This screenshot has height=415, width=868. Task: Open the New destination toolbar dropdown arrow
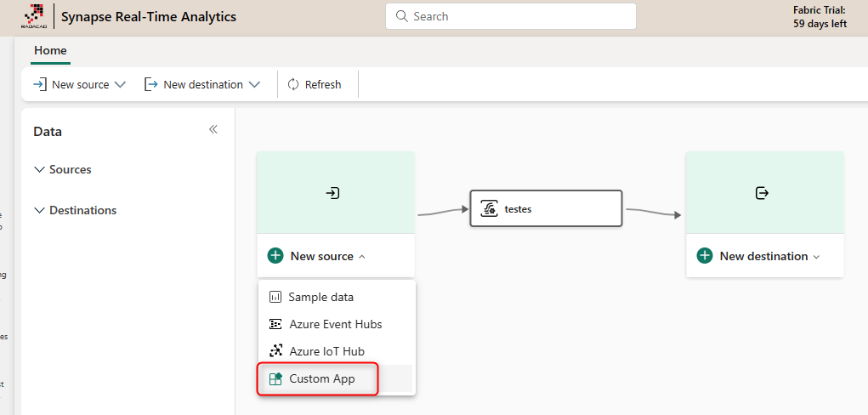254,84
